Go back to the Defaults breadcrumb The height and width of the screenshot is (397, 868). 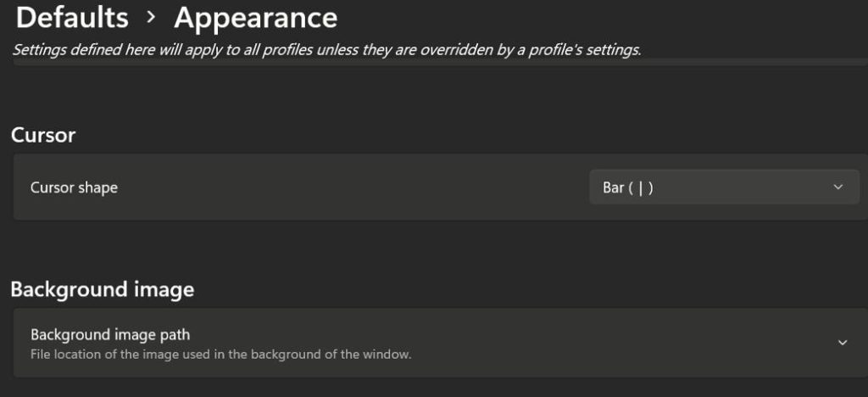point(72,18)
